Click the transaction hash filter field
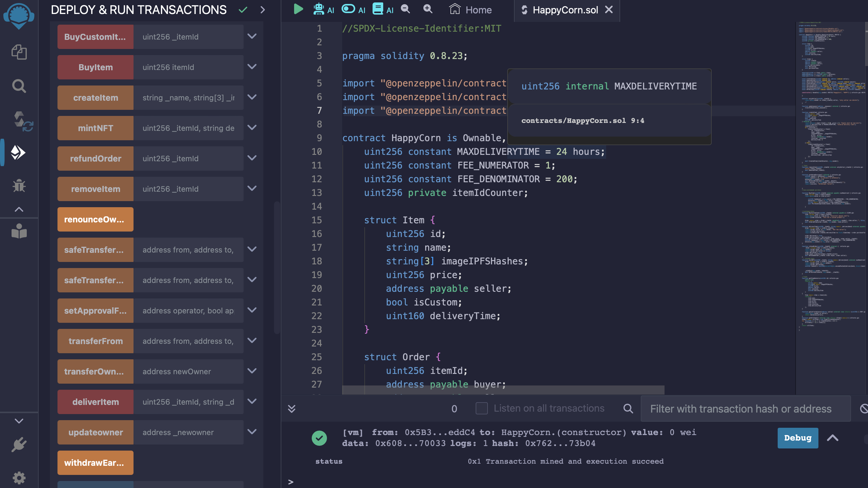The width and height of the screenshot is (868, 488). click(x=745, y=409)
